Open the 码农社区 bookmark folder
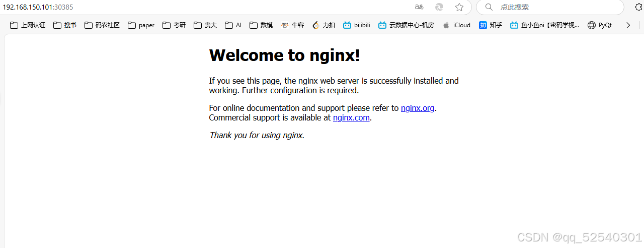The image size is (644, 248). pos(102,25)
